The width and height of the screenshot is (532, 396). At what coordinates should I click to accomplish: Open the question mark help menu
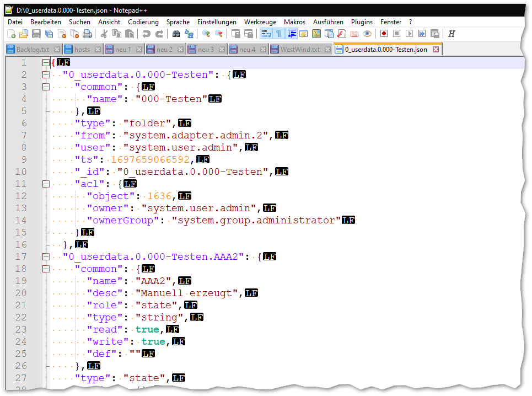coord(411,22)
